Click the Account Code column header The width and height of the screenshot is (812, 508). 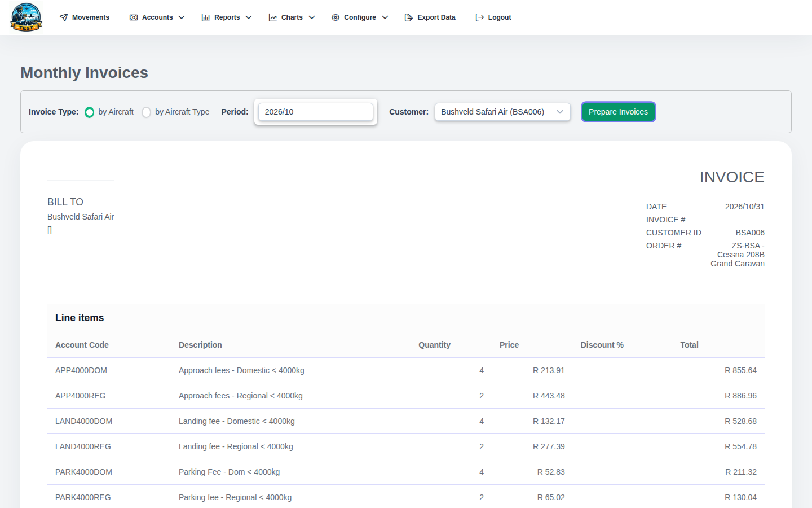[82, 345]
